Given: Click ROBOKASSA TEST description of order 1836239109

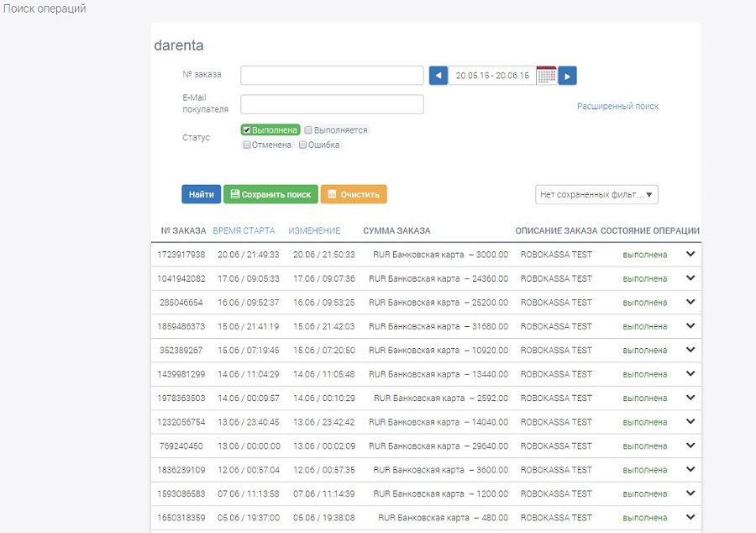Looking at the screenshot, I should (556, 470).
